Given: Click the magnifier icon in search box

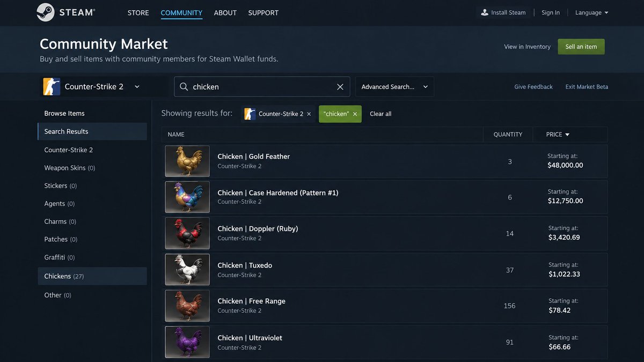Looking at the screenshot, I should click(184, 87).
